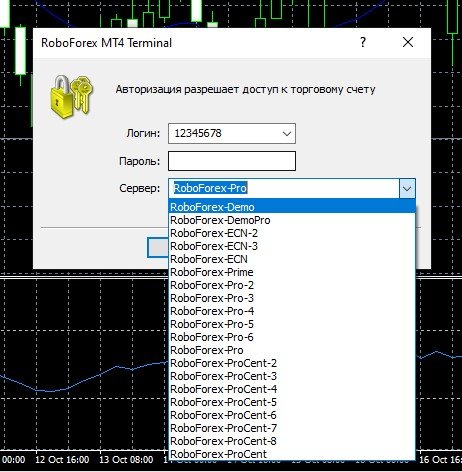Select RoboForex-Pro-3 in server list
The width and height of the screenshot is (462, 472).
[x=292, y=298]
